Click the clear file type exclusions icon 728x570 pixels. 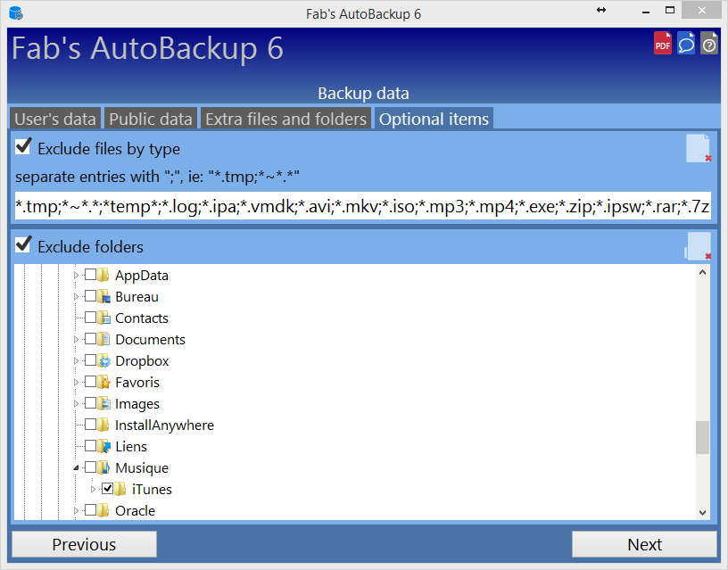pos(699,149)
